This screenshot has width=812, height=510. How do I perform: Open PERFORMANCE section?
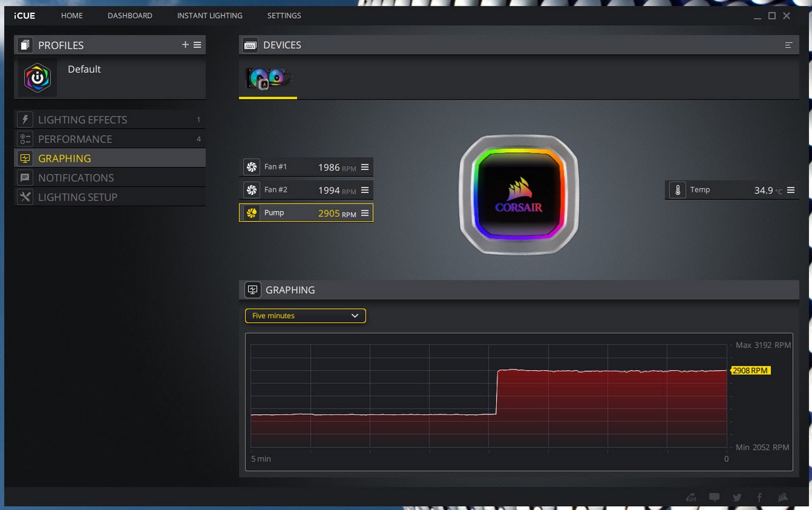pyautogui.click(x=110, y=139)
